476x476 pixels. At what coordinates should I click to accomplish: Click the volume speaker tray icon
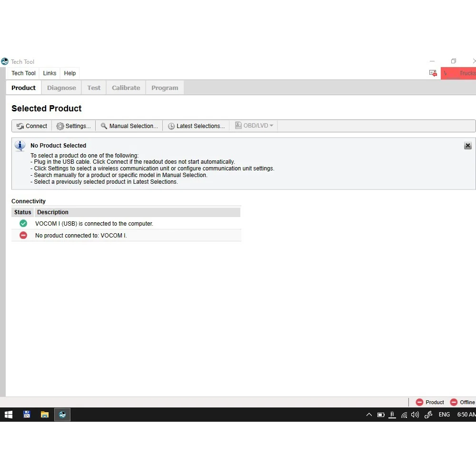coord(415,415)
